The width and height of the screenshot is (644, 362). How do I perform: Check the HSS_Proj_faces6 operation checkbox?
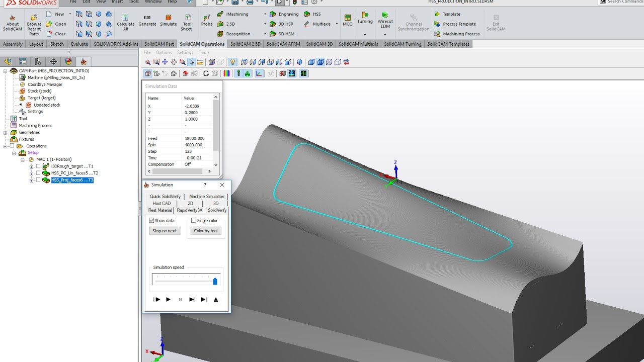pyautogui.click(x=38, y=180)
